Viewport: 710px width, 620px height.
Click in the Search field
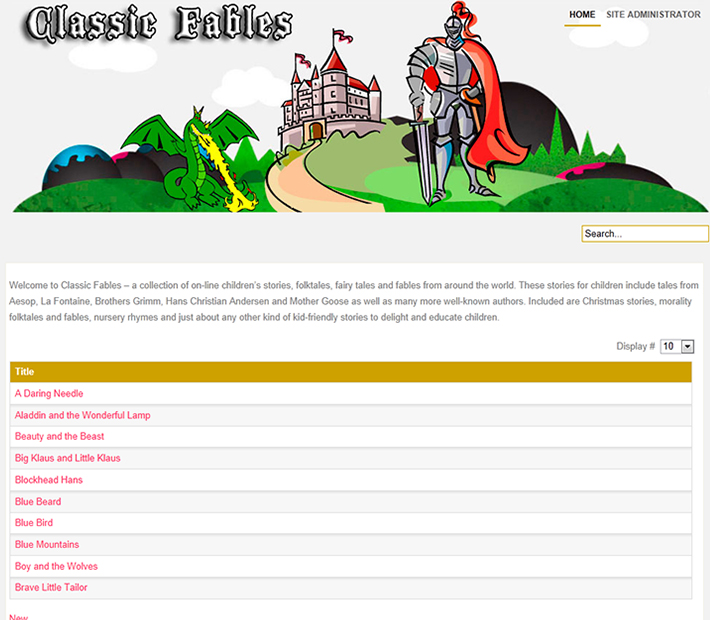(x=645, y=234)
